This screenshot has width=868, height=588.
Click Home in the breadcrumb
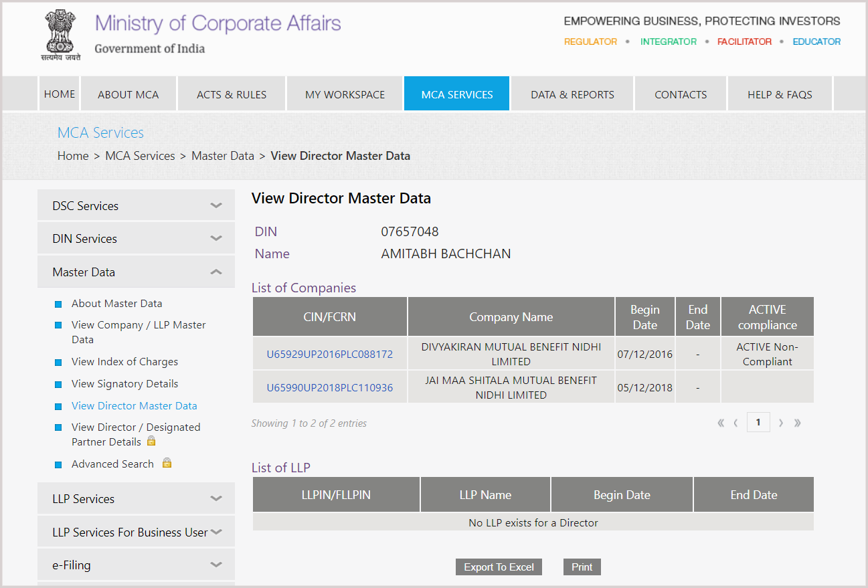[x=73, y=155]
